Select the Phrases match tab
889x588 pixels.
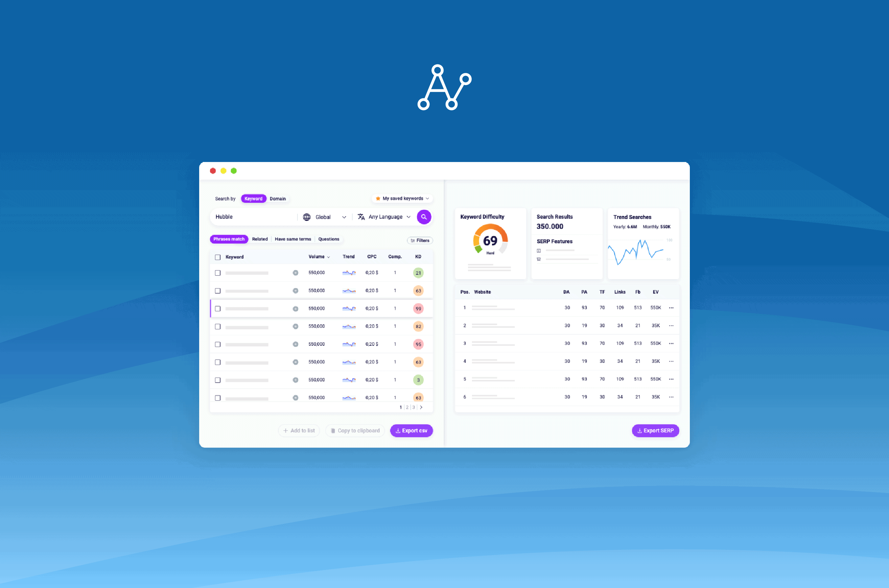tap(228, 239)
